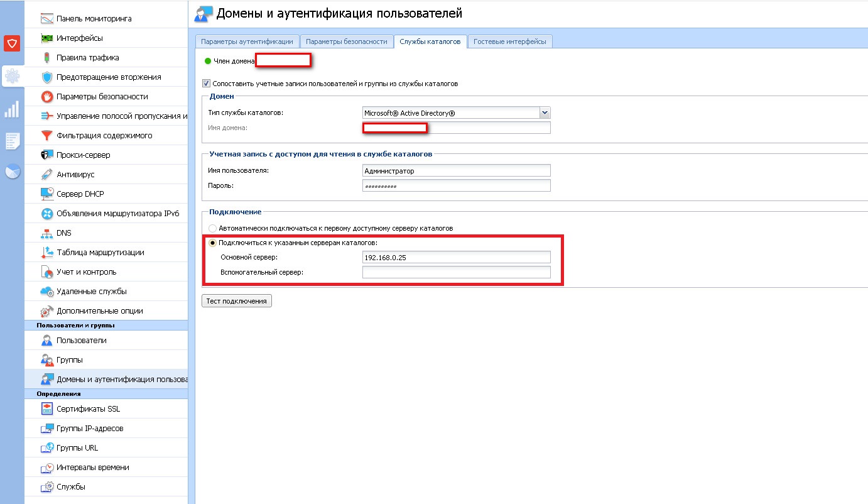This screenshot has width=868, height=504.
Task: Select Панель мониторинга in the sidebar
Action: click(106, 19)
